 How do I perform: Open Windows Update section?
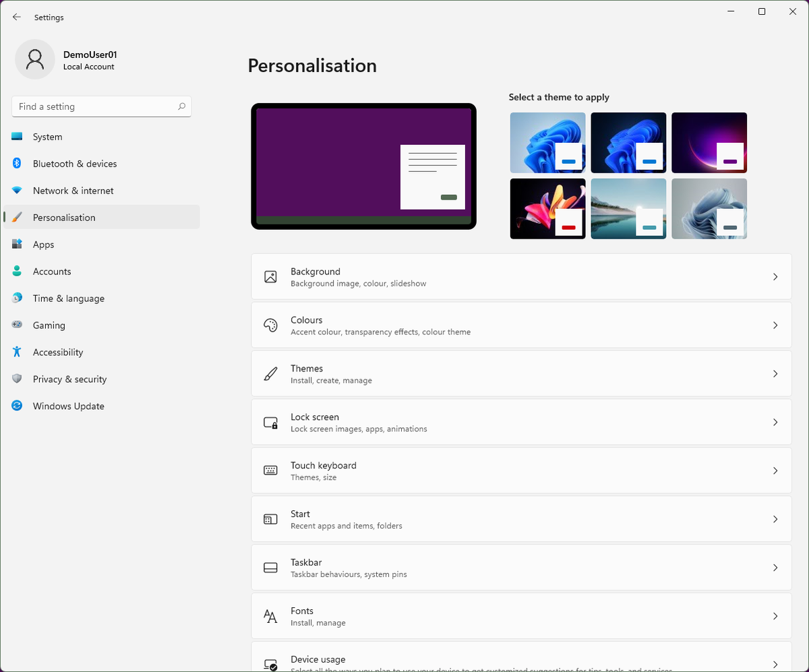pyautogui.click(x=102, y=406)
